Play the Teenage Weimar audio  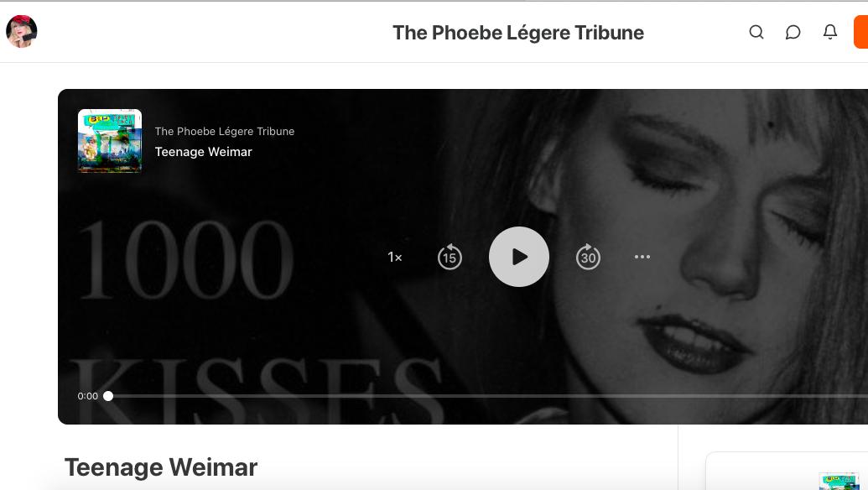[518, 257]
